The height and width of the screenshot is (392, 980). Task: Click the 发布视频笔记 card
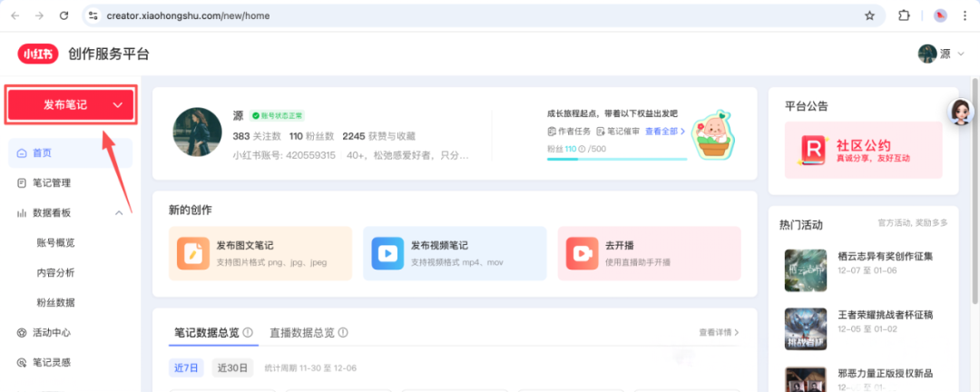coord(455,253)
